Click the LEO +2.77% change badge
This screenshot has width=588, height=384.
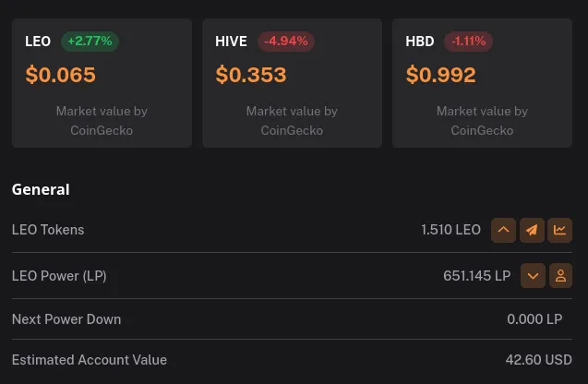click(90, 42)
